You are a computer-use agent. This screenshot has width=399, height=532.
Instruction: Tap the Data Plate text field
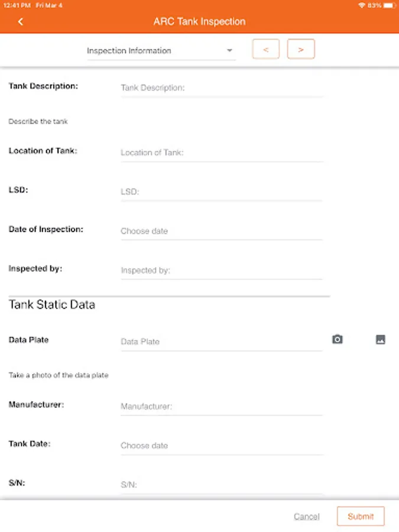(x=222, y=342)
